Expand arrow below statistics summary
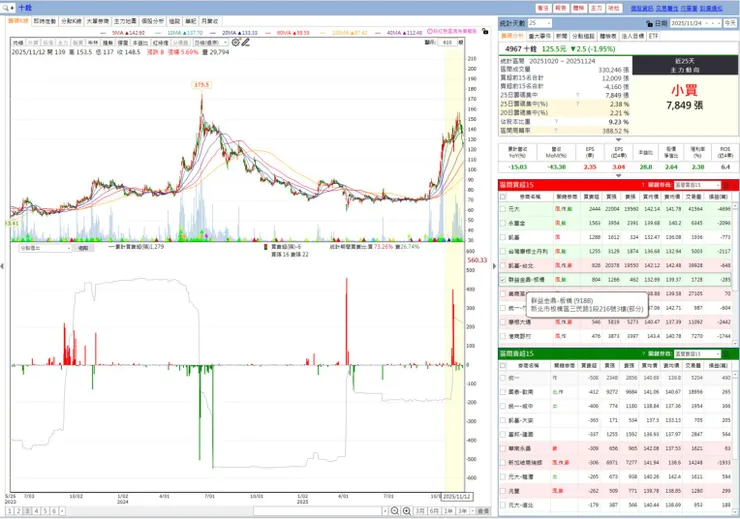Screen dimensions: 740x519 click(618, 140)
